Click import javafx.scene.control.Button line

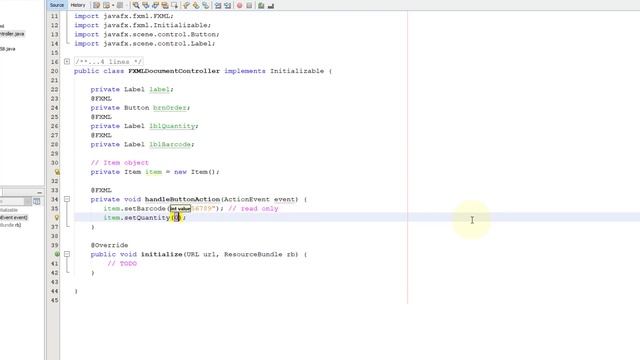(147, 34)
